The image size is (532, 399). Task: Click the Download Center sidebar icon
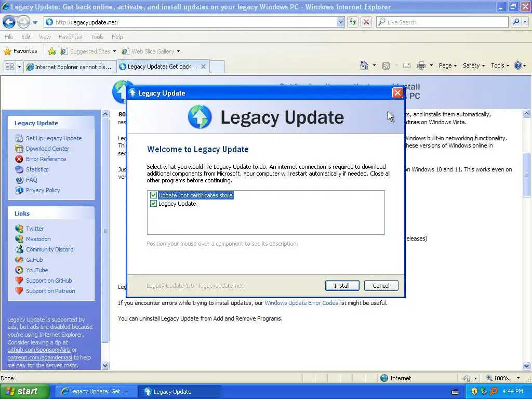click(x=19, y=149)
